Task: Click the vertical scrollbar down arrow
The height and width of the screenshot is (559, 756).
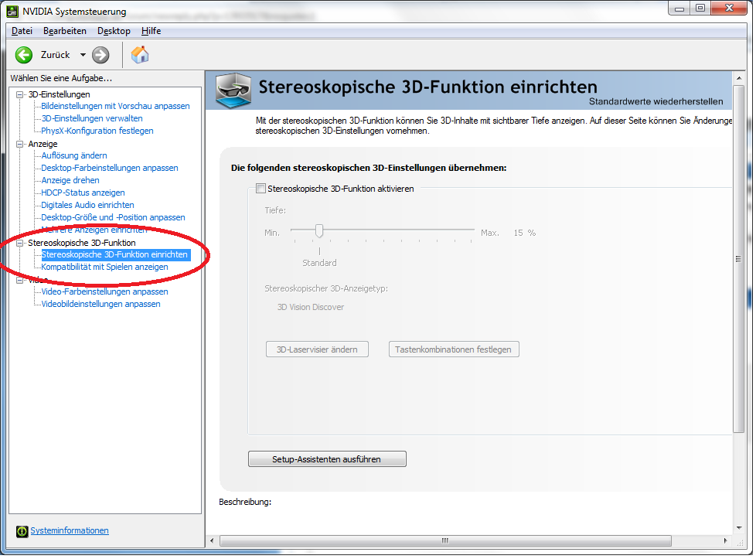Action: tap(739, 527)
